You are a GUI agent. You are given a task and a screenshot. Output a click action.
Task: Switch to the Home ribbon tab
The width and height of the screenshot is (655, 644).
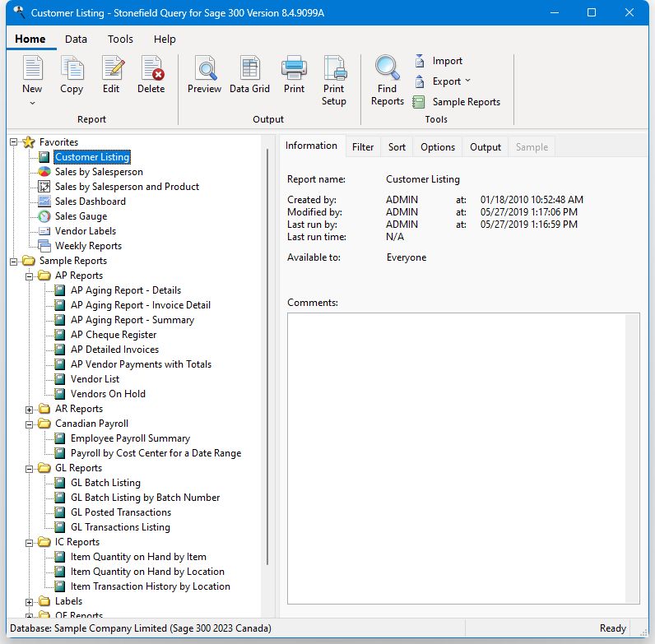30,39
